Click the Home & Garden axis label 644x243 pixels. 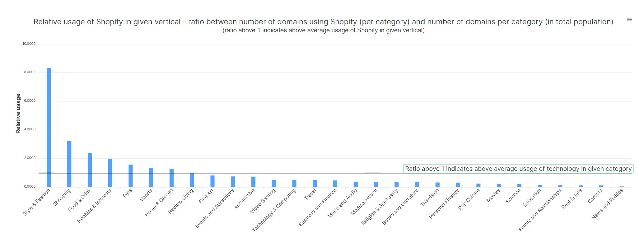coord(159,203)
